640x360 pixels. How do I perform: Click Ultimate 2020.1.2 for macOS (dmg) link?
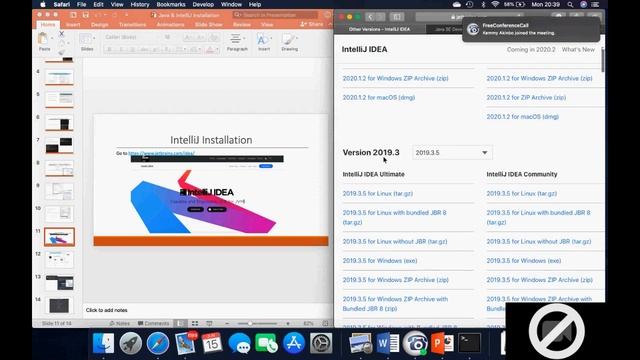point(379,98)
